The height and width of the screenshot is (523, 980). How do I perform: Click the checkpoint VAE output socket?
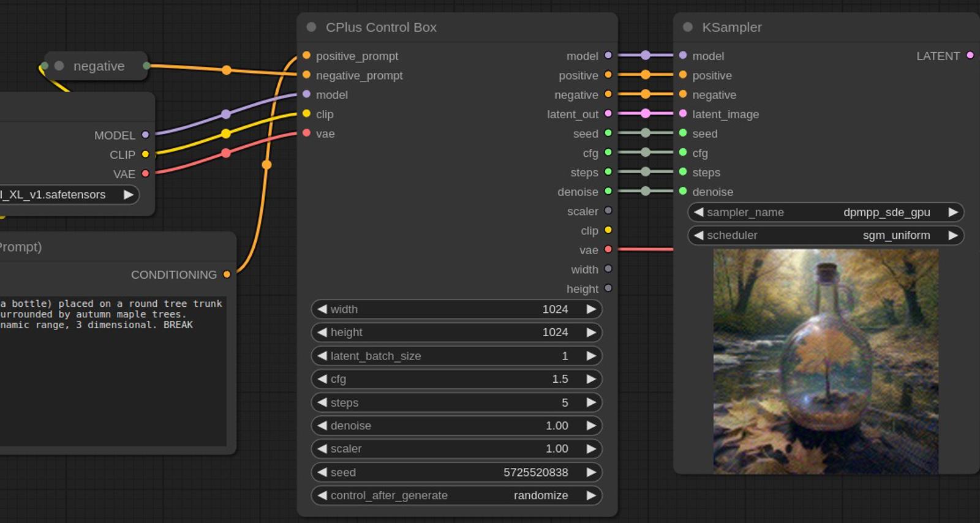click(x=145, y=173)
